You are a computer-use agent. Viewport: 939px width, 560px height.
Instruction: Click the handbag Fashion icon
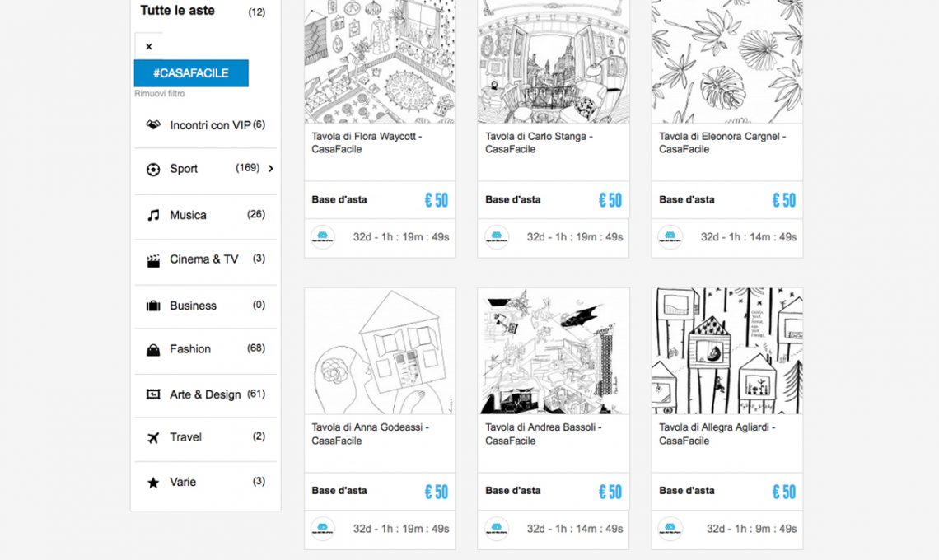(152, 349)
